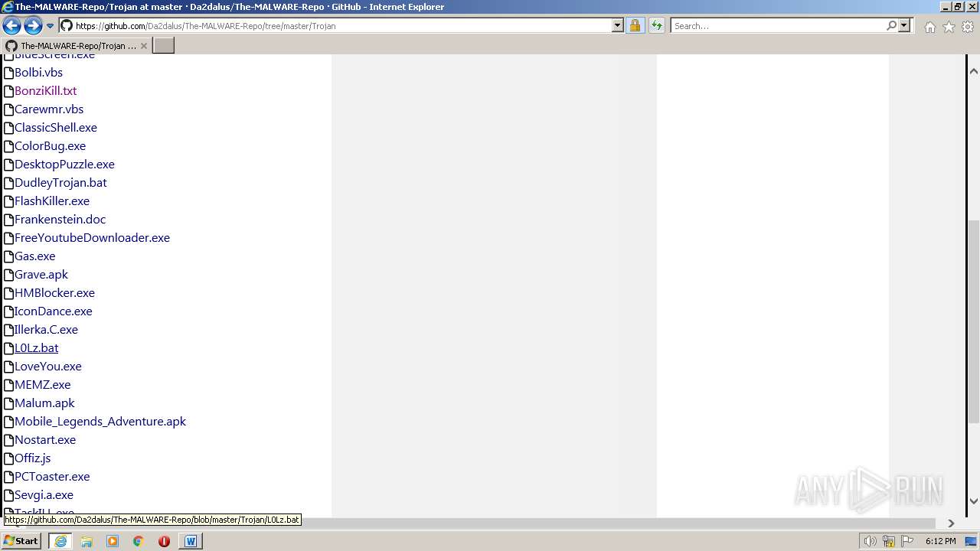Expand the address bar URL dropdown
980x551 pixels.
[x=618, y=25]
